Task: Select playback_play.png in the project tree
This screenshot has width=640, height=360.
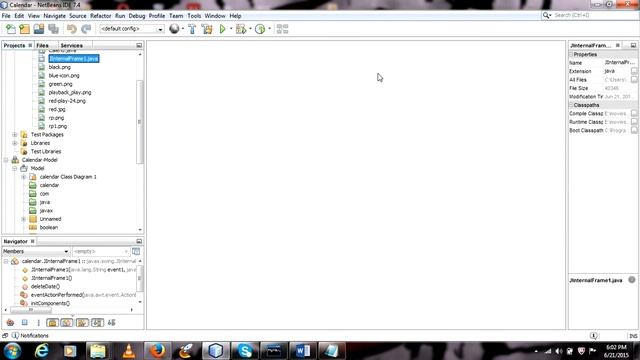Action: pyautogui.click(x=70, y=92)
